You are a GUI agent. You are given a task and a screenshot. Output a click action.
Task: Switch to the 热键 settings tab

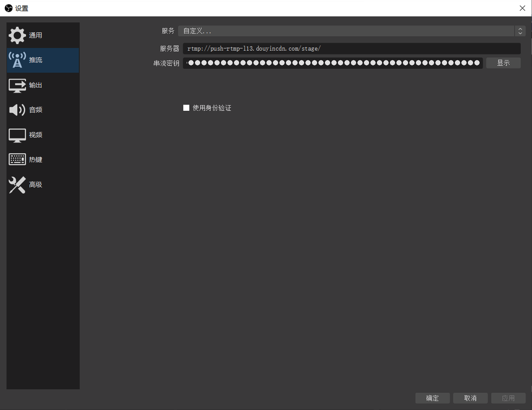tap(43, 160)
